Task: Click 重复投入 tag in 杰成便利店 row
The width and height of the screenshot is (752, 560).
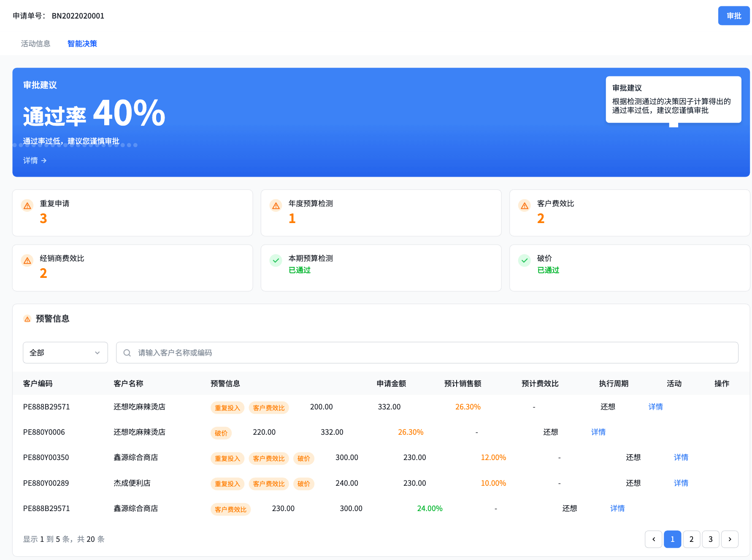Action: click(227, 484)
